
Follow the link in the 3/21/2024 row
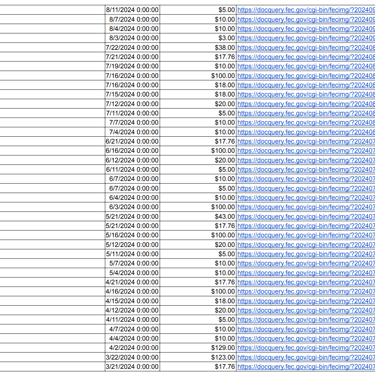pos(306,367)
